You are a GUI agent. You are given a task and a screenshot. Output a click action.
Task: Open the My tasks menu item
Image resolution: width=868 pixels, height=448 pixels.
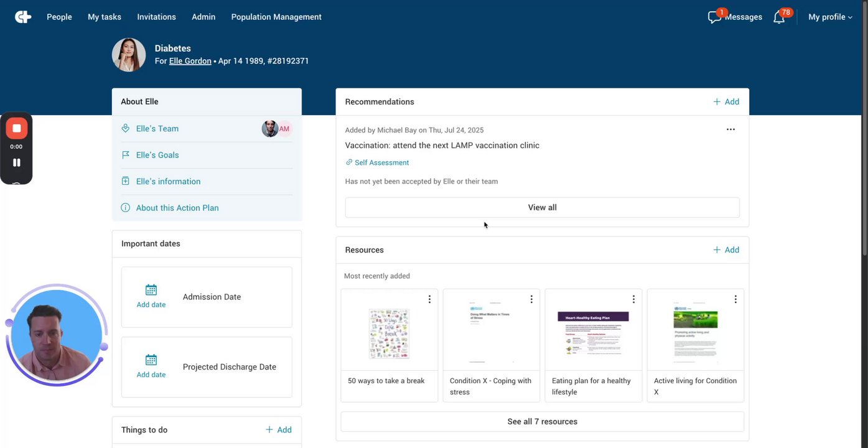105,17
